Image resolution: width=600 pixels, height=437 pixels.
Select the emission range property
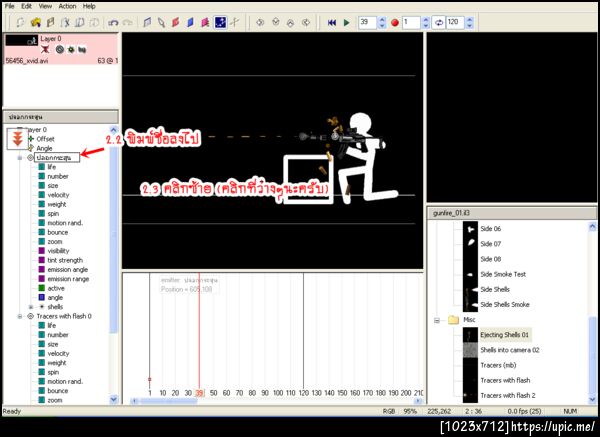[x=68, y=279]
